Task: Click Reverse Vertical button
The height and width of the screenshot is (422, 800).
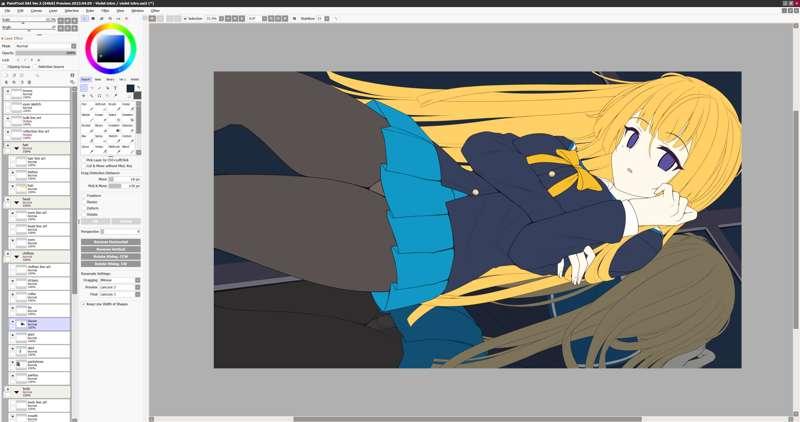Action: pos(111,249)
